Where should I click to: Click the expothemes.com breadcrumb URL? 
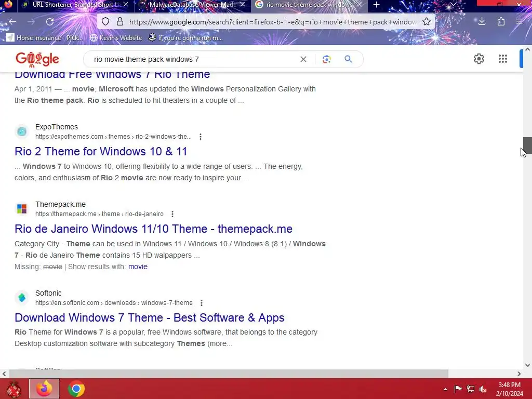(113, 137)
